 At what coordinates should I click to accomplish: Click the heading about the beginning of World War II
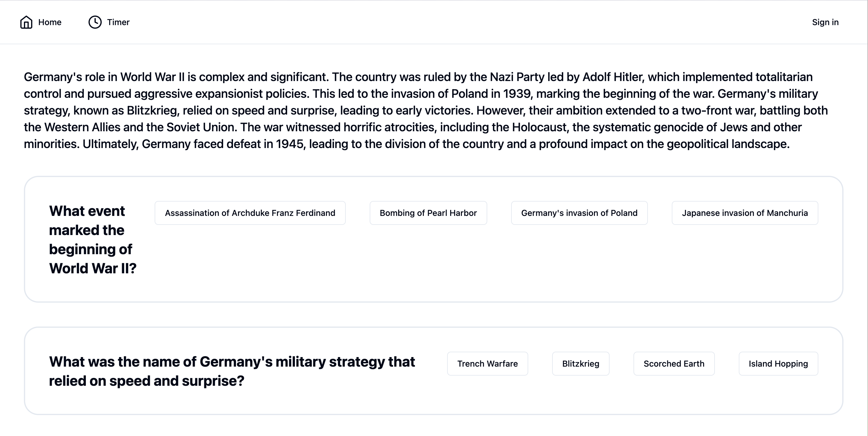point(93,240)
